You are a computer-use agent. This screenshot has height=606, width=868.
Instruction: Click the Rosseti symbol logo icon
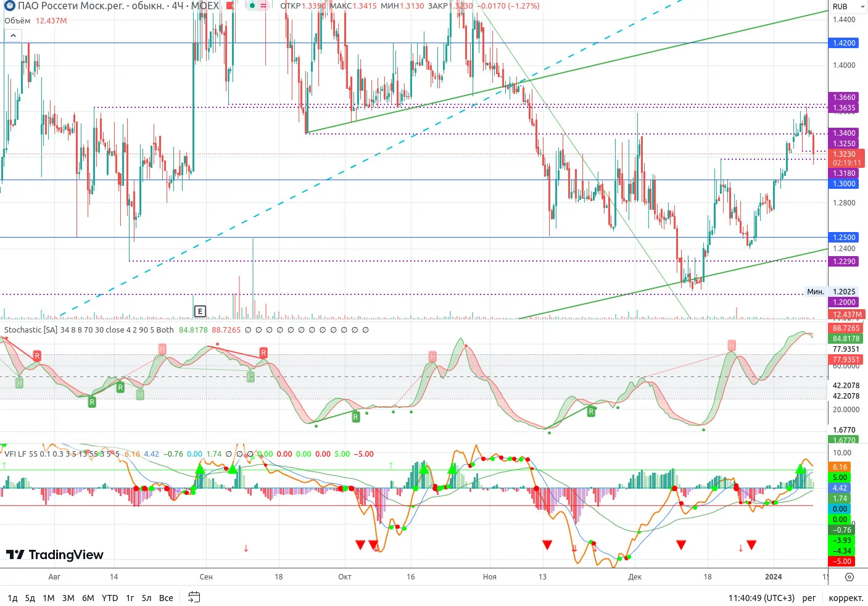[x=9, y=6]
